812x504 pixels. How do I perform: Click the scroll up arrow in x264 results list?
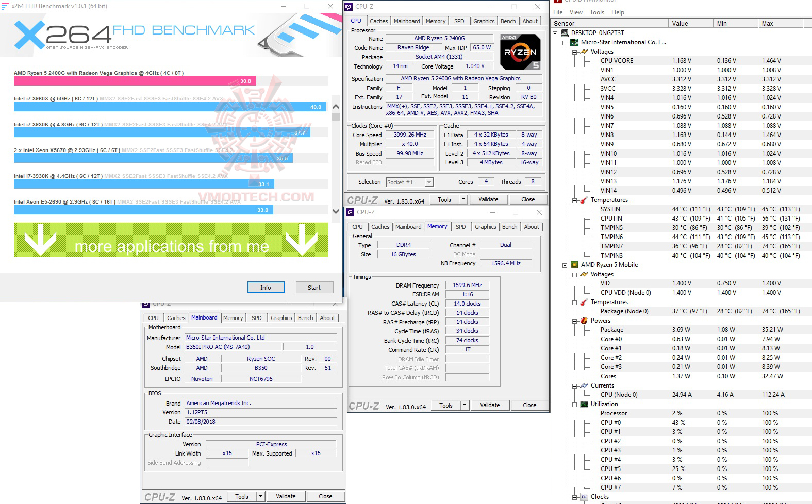click(x=336, y=107)
